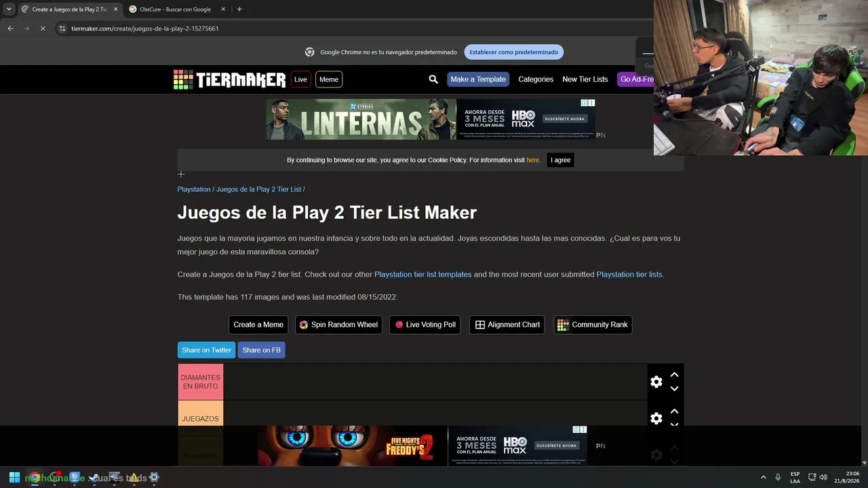Accept cookies with I agree

(561, 160)
